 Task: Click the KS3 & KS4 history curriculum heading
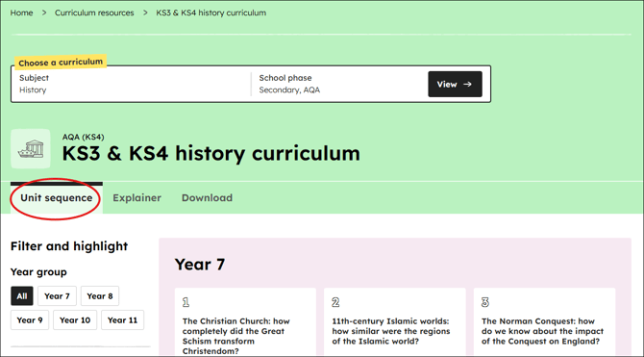pyautogui.click(x=211, y=153)
